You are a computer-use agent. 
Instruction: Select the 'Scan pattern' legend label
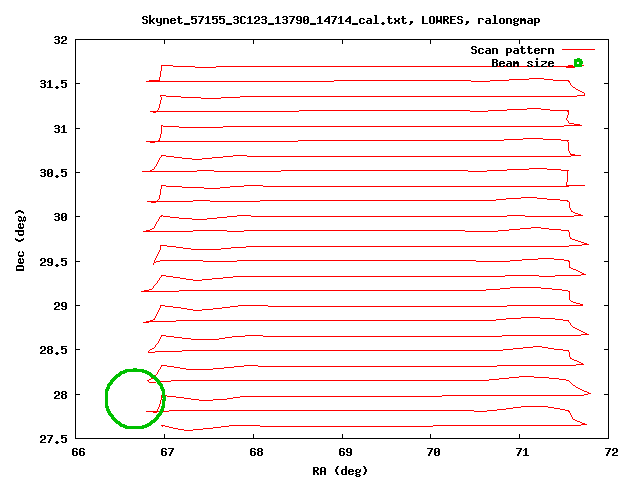coord(512,50)
